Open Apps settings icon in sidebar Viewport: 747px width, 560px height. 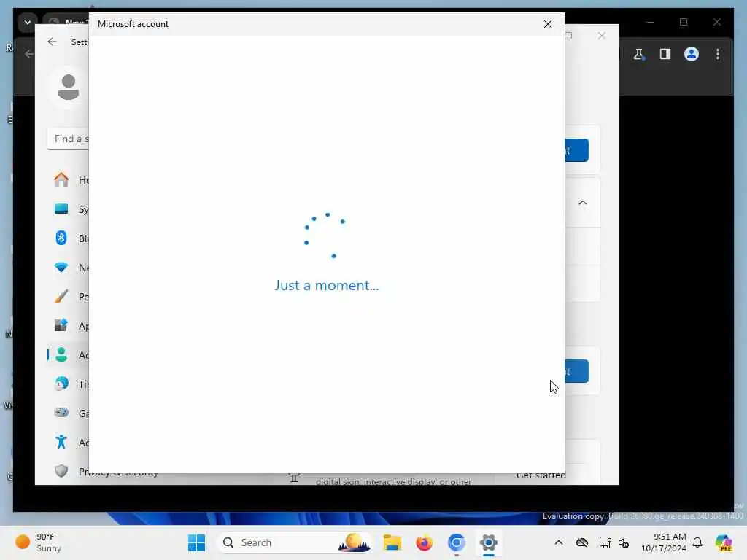point(61,326)
